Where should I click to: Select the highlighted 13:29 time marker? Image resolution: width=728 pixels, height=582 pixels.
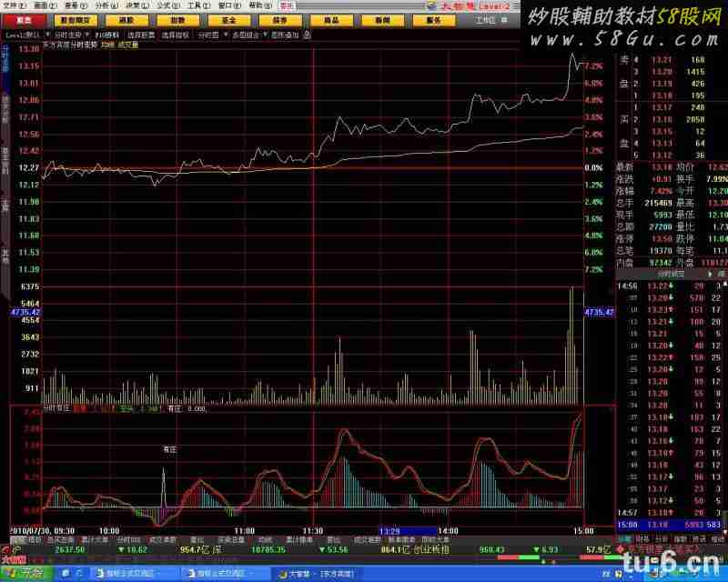click(409, 531)
